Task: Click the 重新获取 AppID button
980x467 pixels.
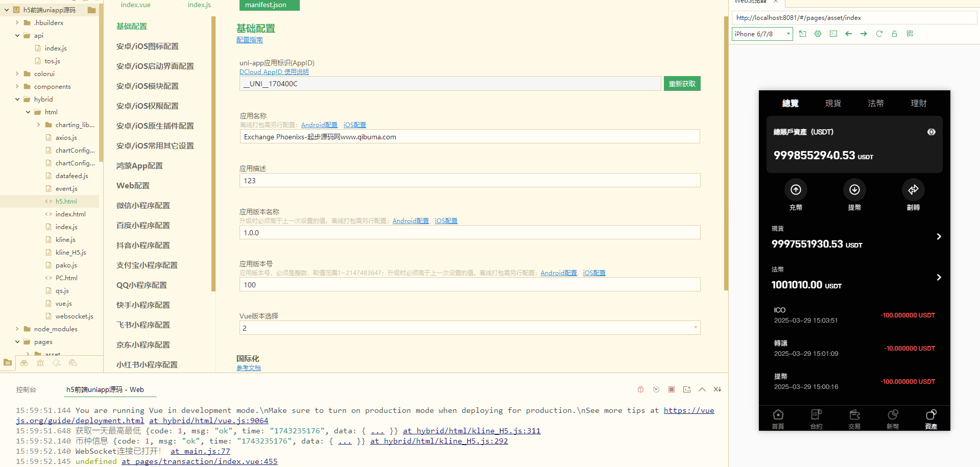Action: coord(682,84)
